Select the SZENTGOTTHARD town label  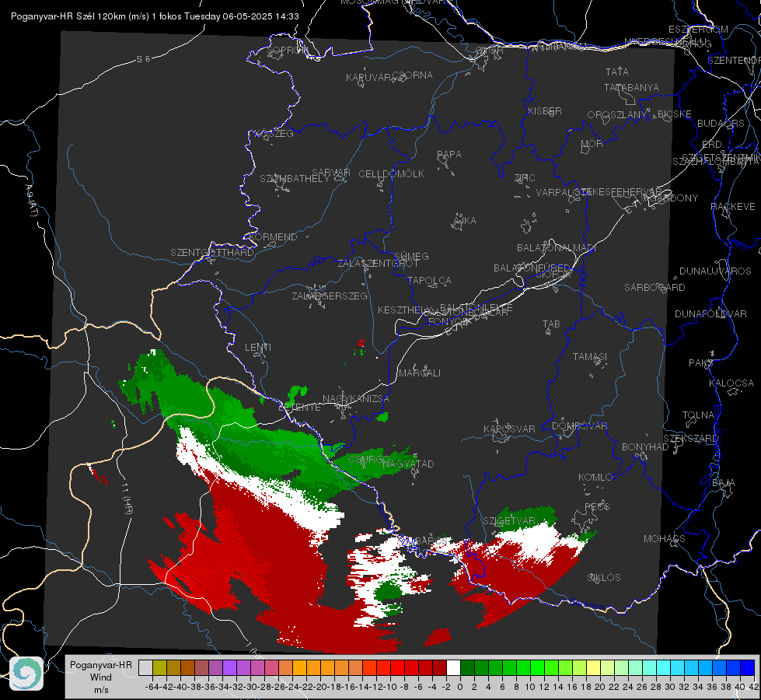pos(212,253)
